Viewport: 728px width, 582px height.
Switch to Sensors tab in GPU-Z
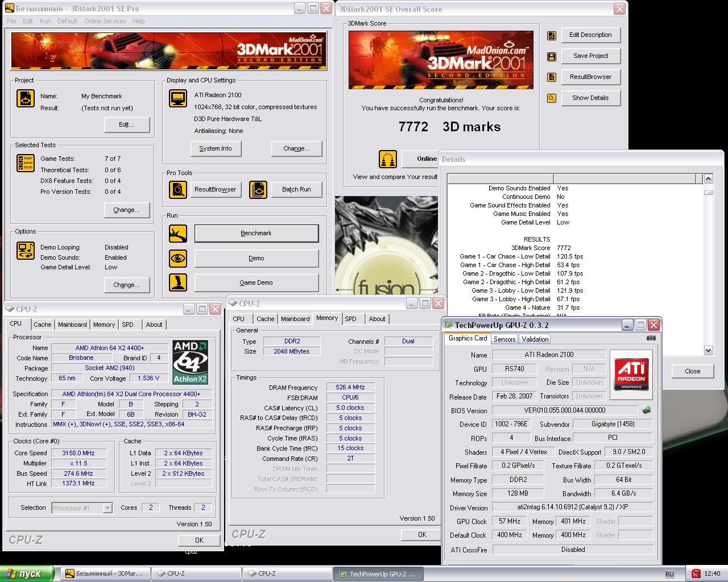pyautogui.click(x=504, y=339)
